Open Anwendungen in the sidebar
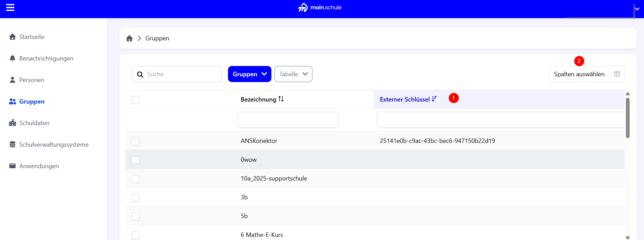The height and width of the screenshot is (240, 644). [39, 166]
